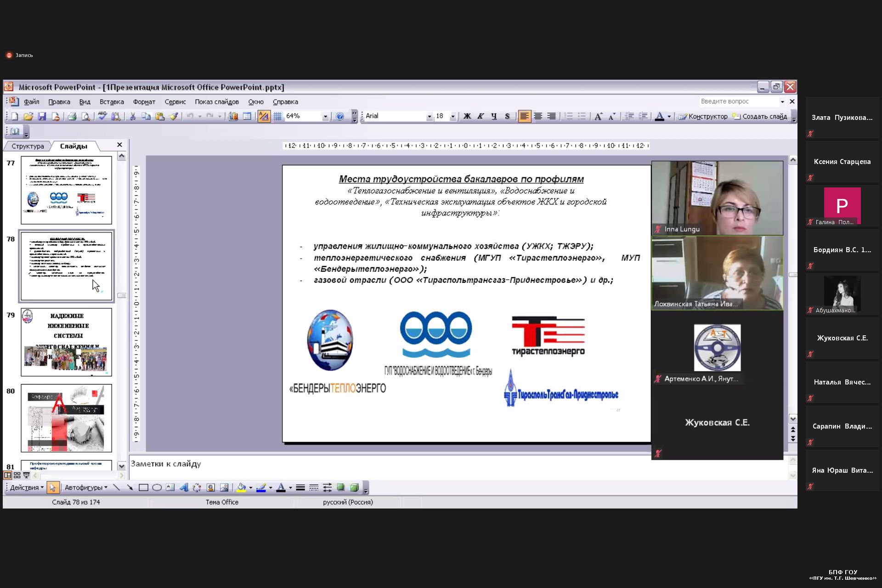Insert a Text Box from drawing toolbar

pyautogui.click(x=170, y=487)
